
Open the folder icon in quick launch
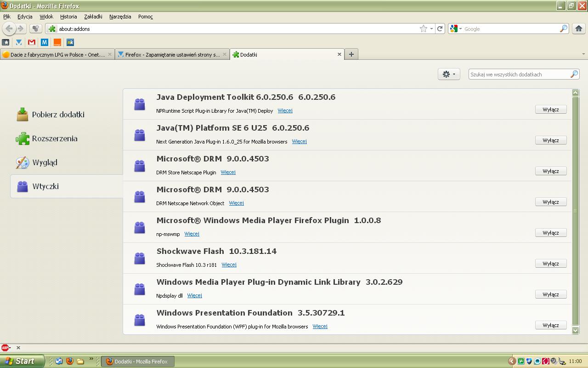[x=80, y=361]
